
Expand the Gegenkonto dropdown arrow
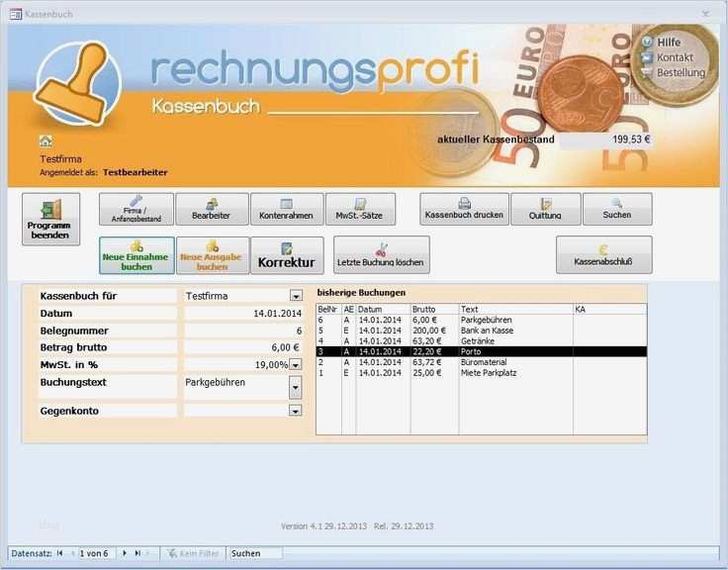point(296,411)
